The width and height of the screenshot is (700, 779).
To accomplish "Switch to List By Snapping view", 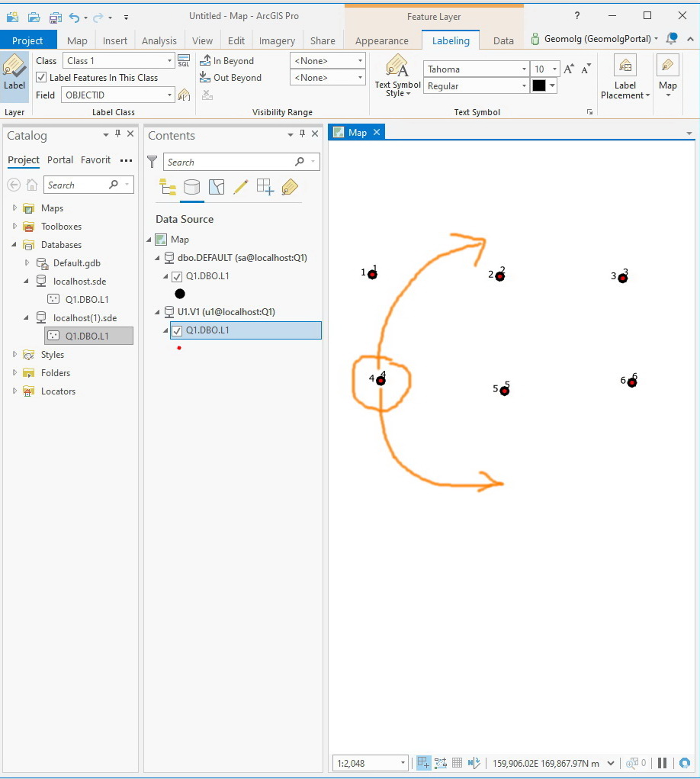I will (x=265, y=187).
